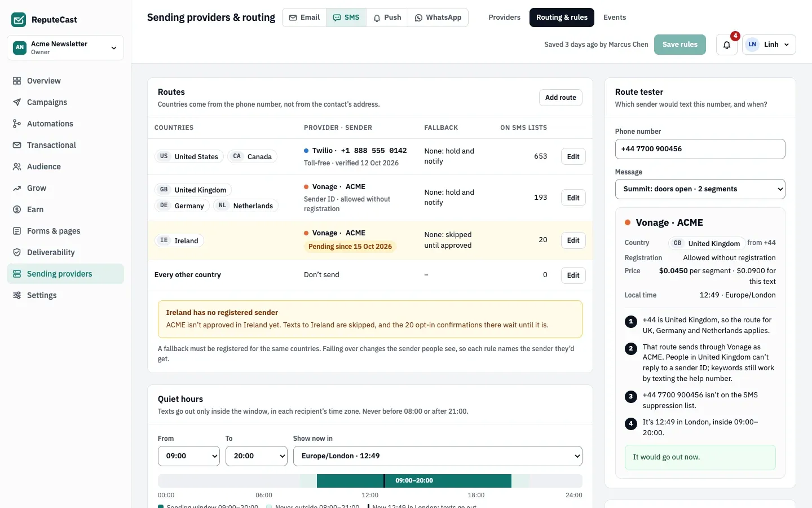Click the 'It would go out now.' result
Image resolution: width=812 pixels, height=508 pixels.
[x=700, y=457]
